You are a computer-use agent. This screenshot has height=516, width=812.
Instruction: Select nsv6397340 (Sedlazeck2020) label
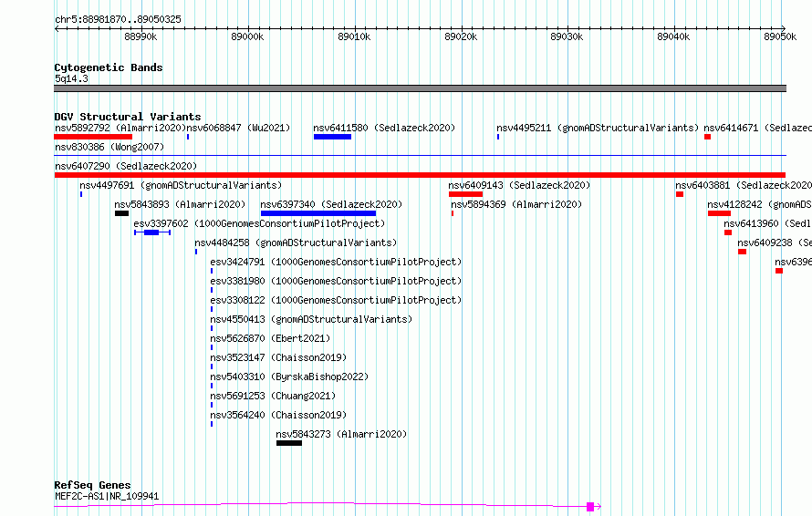click(x=331, y=204)
